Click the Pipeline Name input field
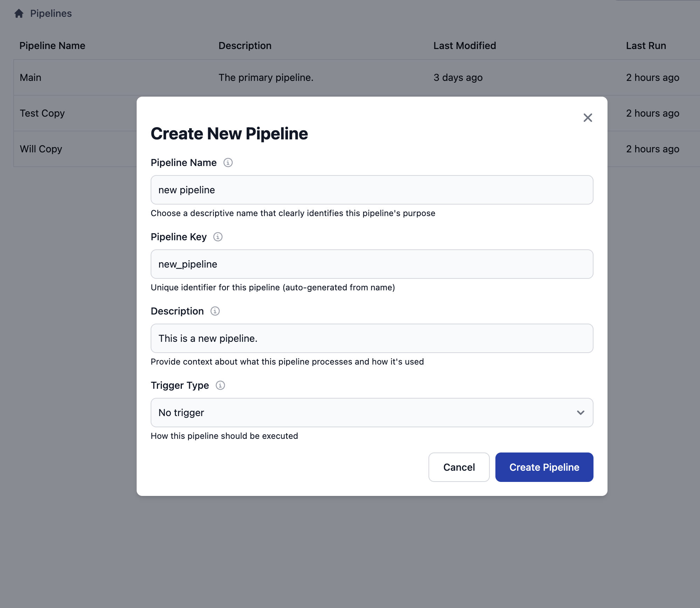 click(x=372, y=189)
